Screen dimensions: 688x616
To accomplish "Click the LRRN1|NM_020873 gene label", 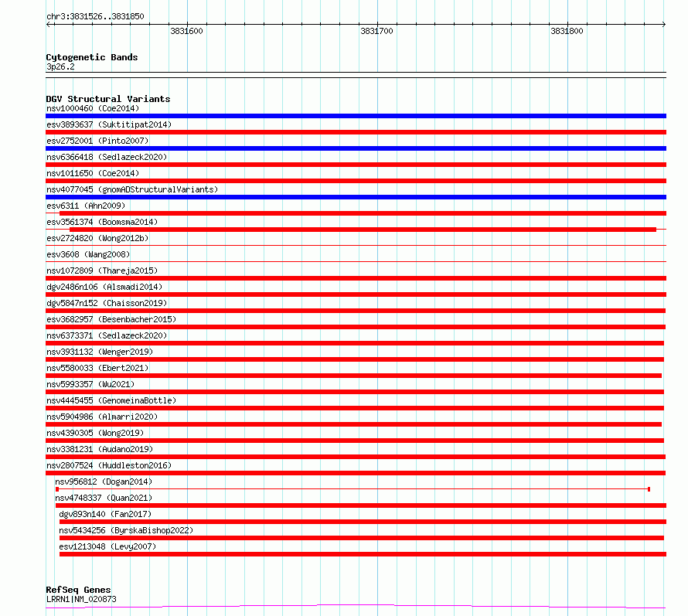I will (81, 599).
